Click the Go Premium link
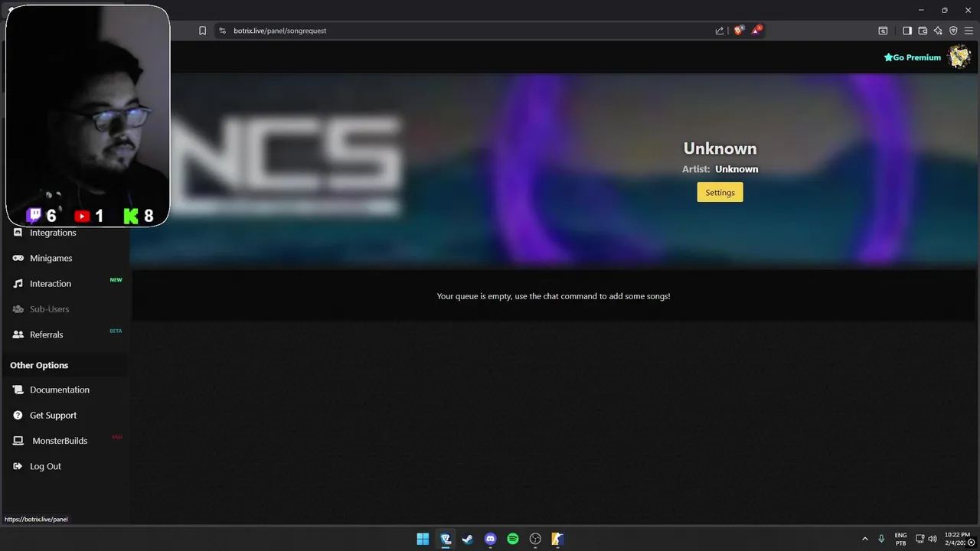This screenshot has height=551, width=980. [x=912, y=57]
